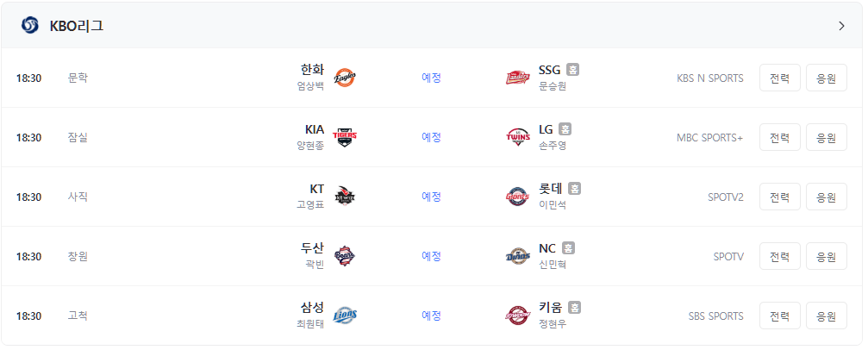Viewport: 868px width, 350px height.
Task: Click 응원 for the 두산 vs NC game
Action: coord(826,256)
